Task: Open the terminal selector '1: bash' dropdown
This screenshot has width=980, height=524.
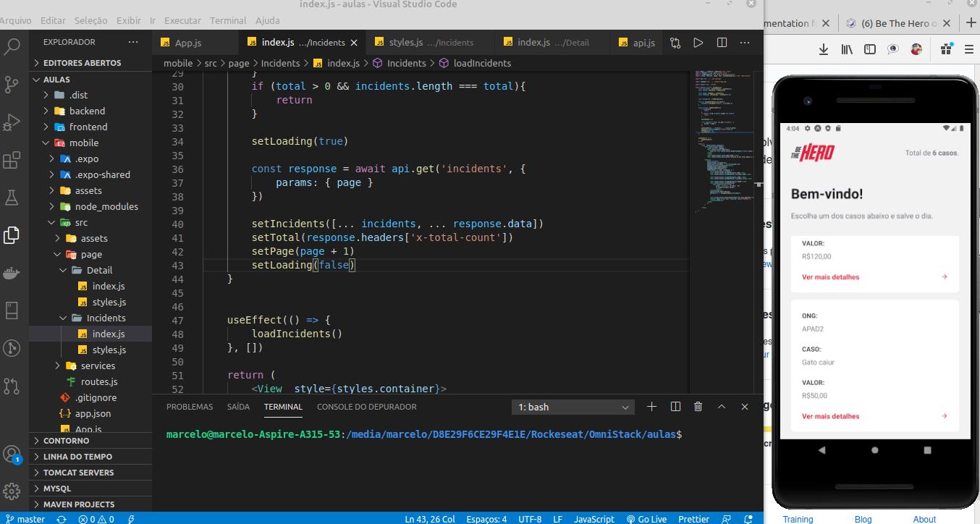Action: pyautogui.click(x=573, y=407)
